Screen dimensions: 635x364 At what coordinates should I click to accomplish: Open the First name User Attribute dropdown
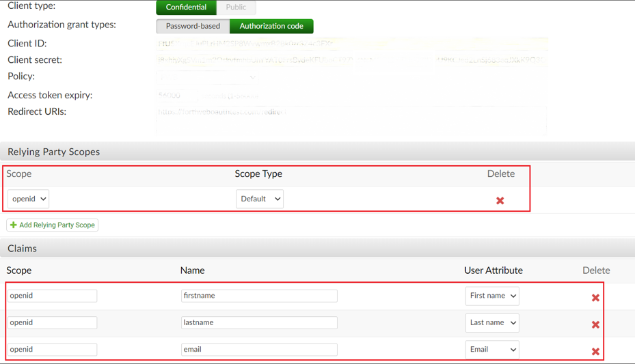click(491, 296)
